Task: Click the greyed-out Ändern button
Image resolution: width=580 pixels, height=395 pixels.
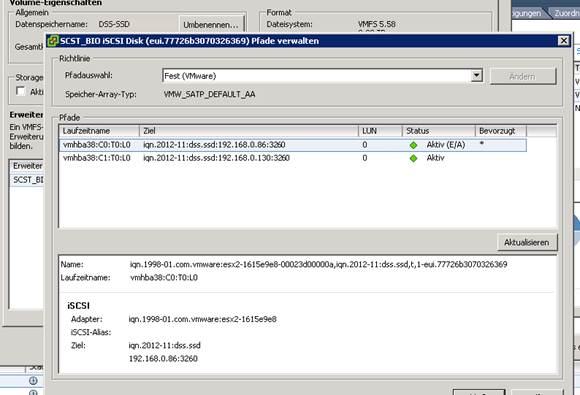Action: point(523,76)
